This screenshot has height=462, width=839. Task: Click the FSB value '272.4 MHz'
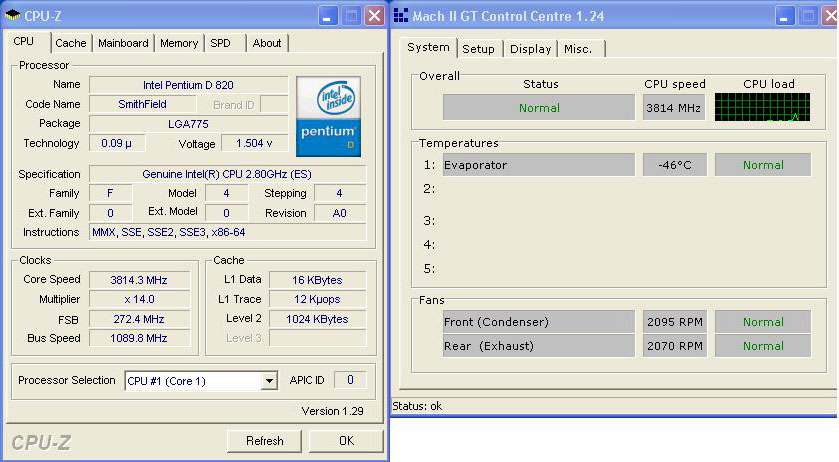point(139,319)
